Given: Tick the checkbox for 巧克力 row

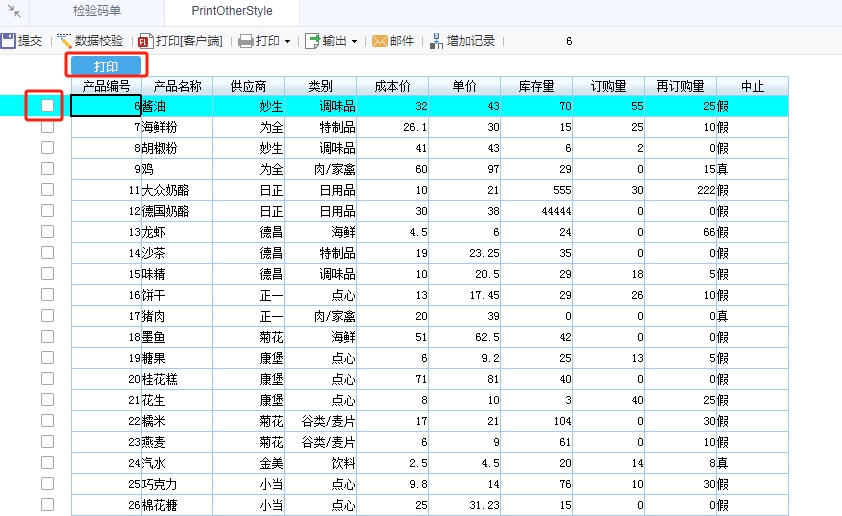Looking at the screenshot, I should click(47, 484).
